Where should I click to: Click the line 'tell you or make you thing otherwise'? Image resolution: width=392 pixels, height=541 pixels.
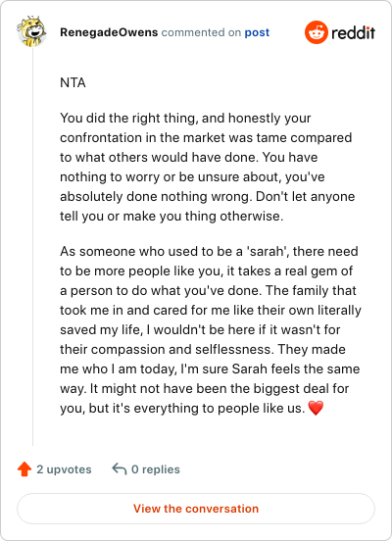tap(171, 216)
